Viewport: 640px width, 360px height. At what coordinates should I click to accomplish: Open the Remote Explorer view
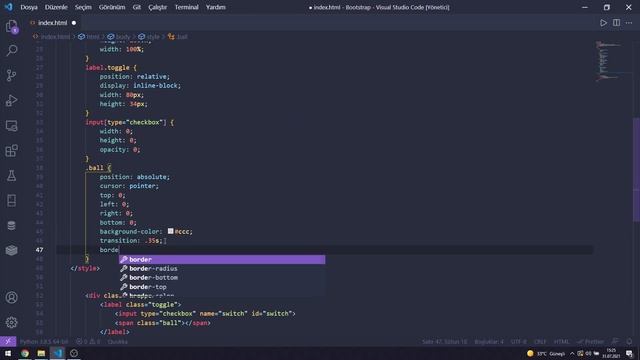[11, 126]
